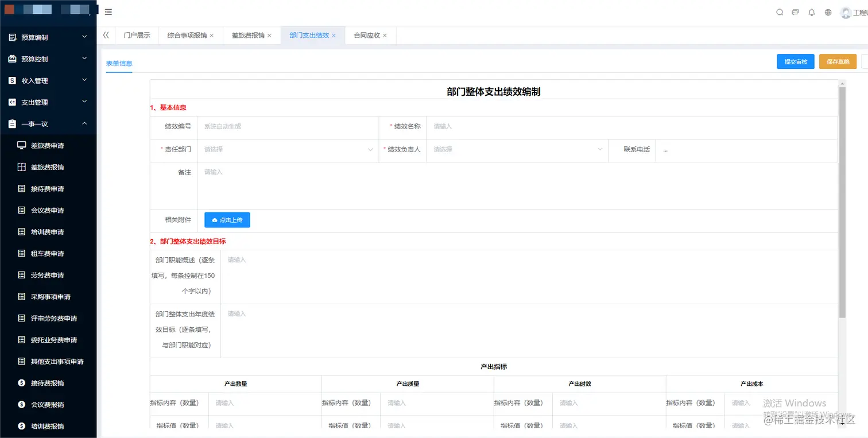Click the language globe icon
The height and width of the screenshot is (438, 868).
(828, 11)
